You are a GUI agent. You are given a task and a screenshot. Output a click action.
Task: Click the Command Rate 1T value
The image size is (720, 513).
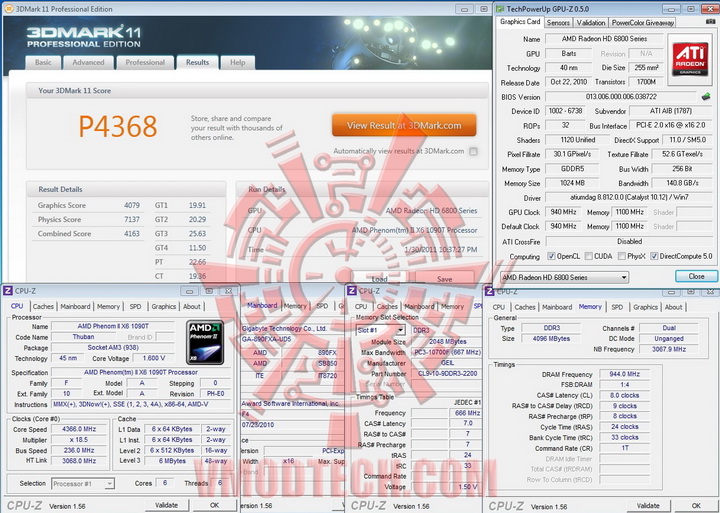coord(624,448)
